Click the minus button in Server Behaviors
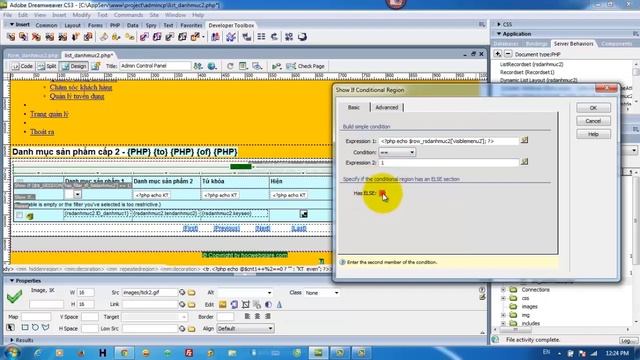Screen dimensions: 640x360 coord(508,54)
